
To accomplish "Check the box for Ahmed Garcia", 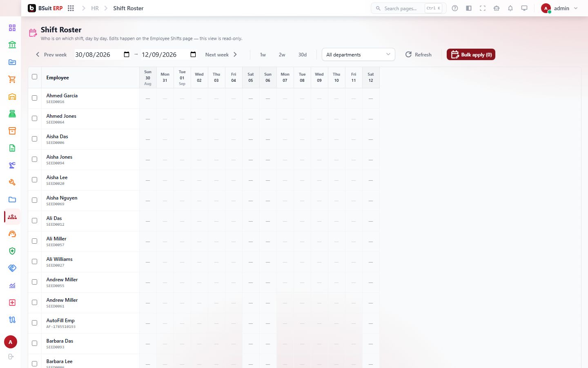I will tap(35, 98).
